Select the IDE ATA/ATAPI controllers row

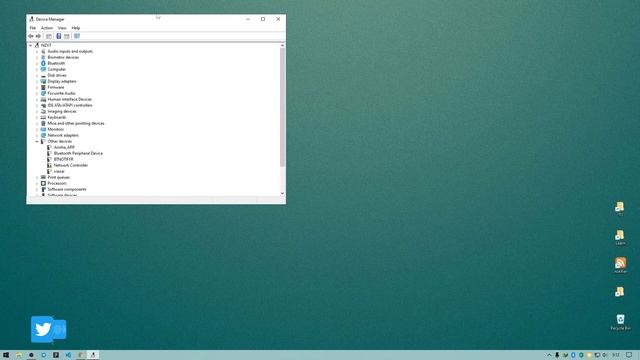click(70, 105)
